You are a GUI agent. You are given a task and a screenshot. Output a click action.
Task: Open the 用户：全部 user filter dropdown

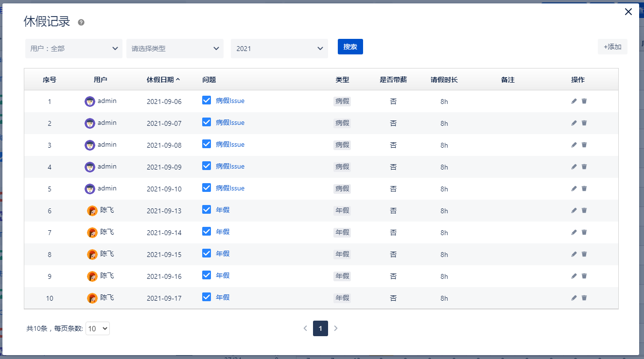pos(74,49)
